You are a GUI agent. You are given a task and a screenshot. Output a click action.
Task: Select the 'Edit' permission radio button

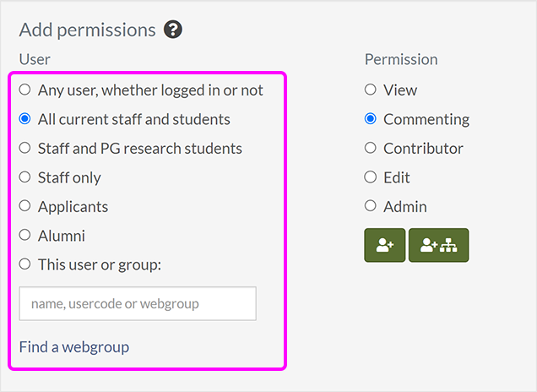(x=371, y=177)
